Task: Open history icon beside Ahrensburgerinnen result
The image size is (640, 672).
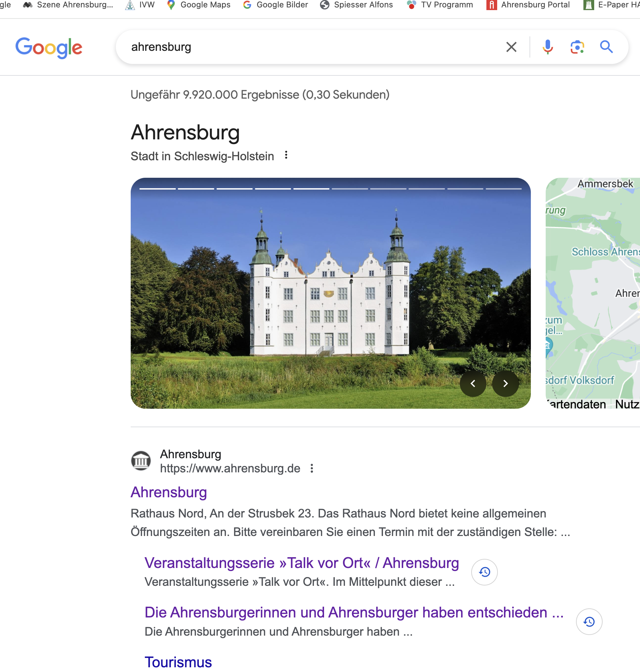Action: coord(589,621)
